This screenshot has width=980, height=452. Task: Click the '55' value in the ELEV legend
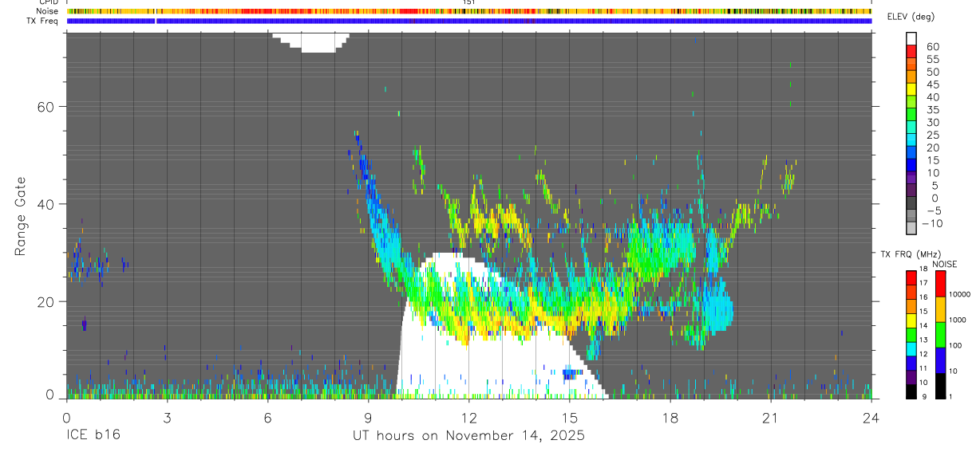click(x=932, y=60)
